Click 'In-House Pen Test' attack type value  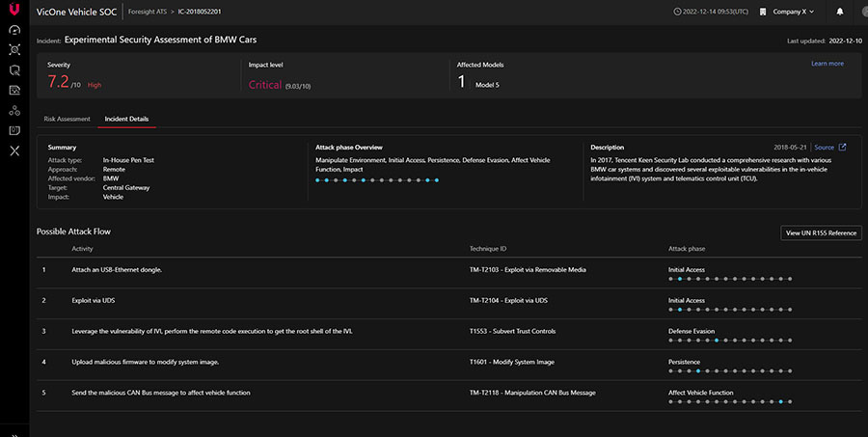pyautogui.click(x=128, y=160)
